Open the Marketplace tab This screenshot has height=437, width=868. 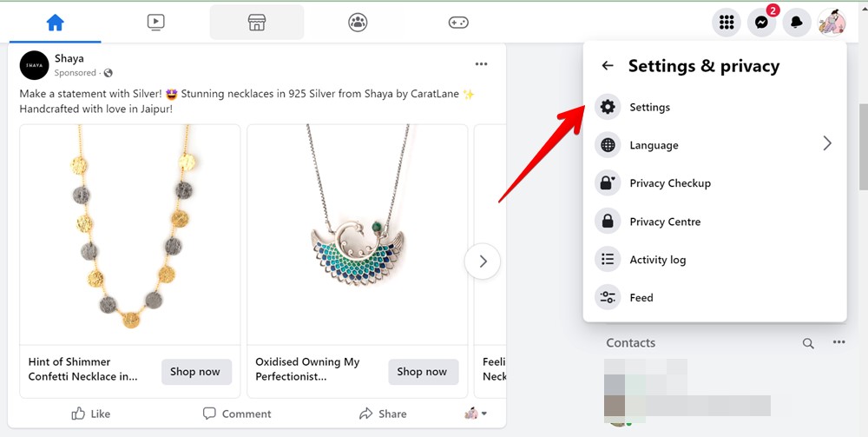[257, 23]
